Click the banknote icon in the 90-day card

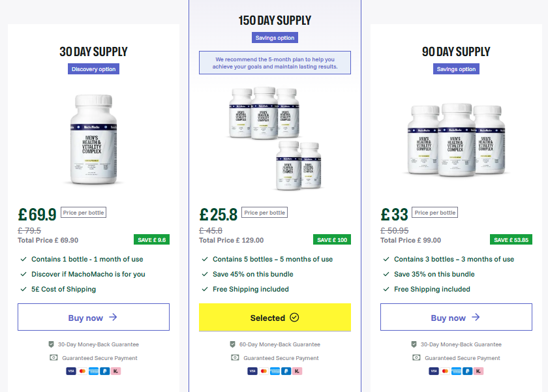416,357
